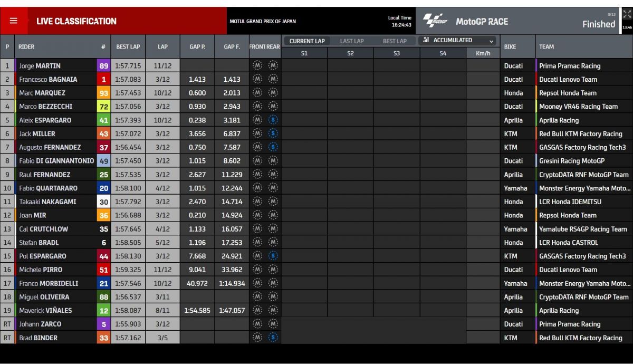Click Nakagami's front tyre icon

coord(257,202)
